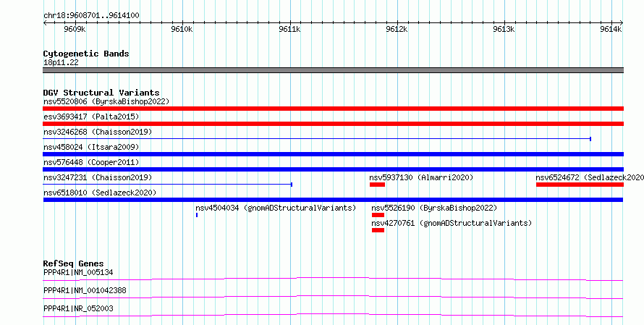Click the nsv4270761 small red bar
The height and width of the screenshot is (325, 644).
tap(378, 230)
